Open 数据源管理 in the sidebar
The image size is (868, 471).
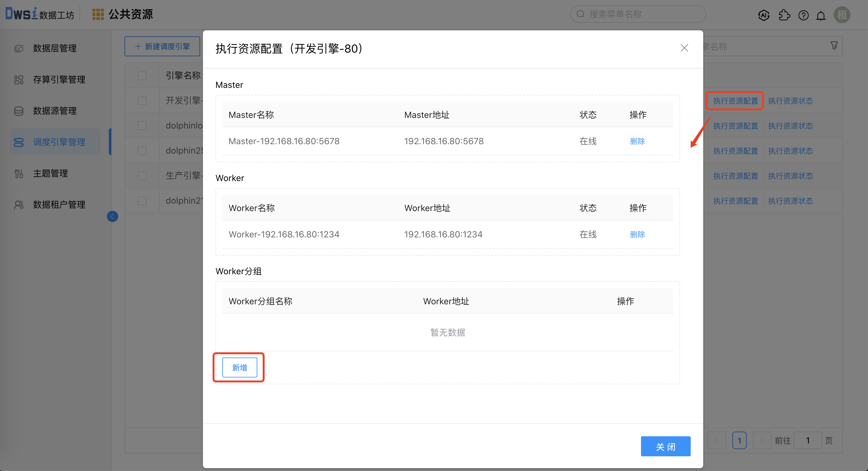point(55,111)
